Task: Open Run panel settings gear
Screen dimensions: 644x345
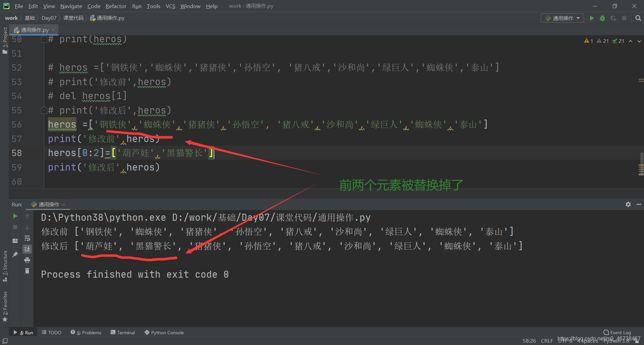Action: click(628, 204)
